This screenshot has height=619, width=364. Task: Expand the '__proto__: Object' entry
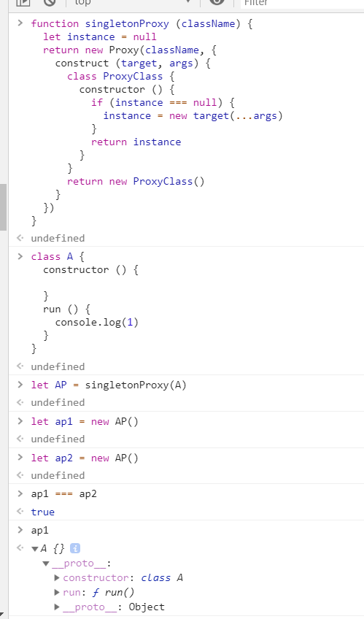coord(57,607)
